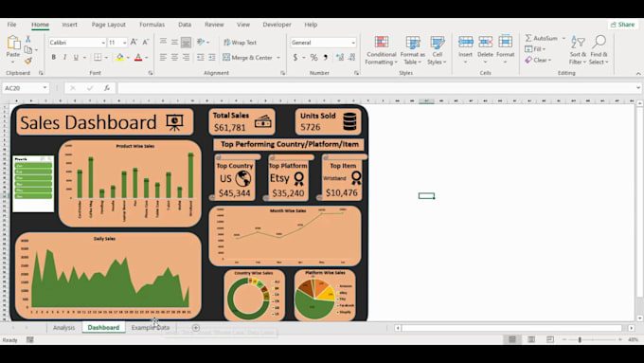
Task: Apply comma style
Action: [x=326, y=58]
